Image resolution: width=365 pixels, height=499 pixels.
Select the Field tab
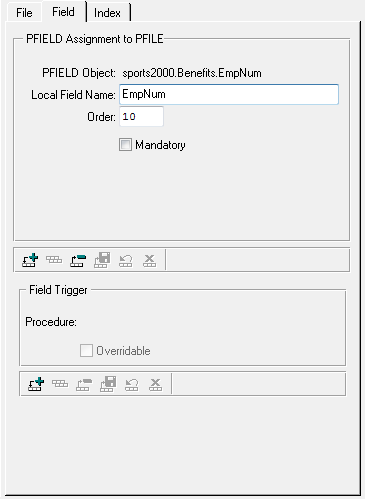(x=63, y=12)
